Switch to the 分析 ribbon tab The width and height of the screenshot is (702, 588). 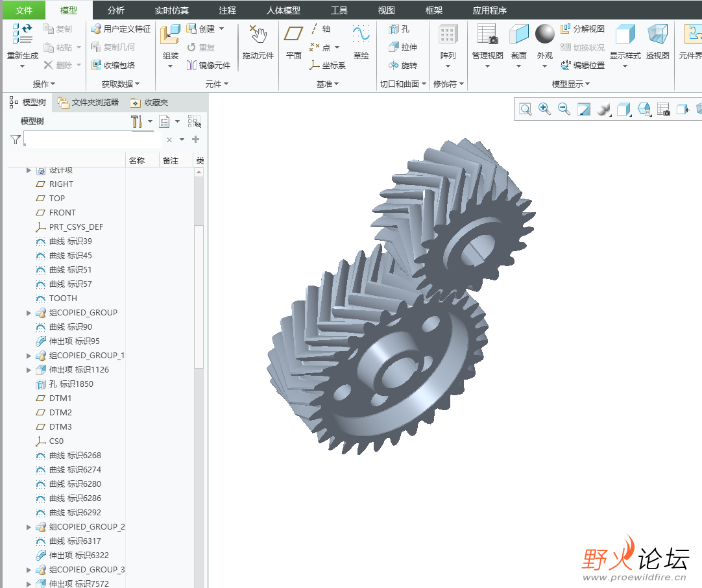[x=116, y=10]
